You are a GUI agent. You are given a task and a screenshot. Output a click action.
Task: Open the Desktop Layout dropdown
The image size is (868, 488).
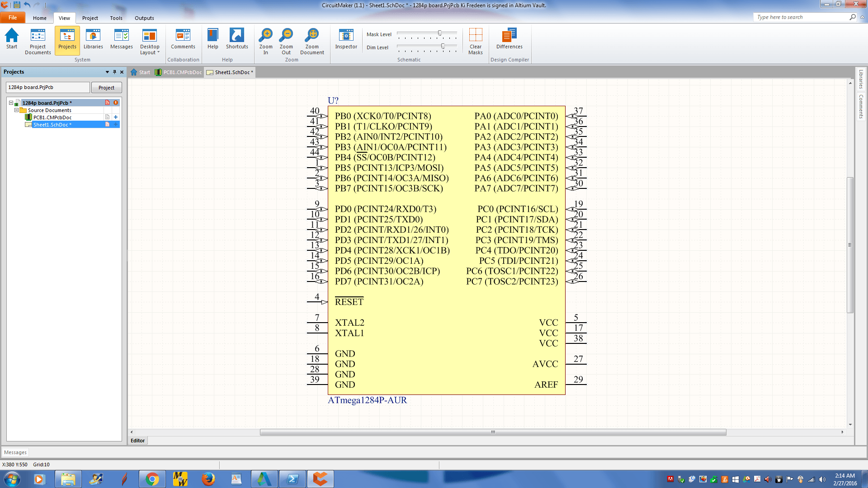[150, 41]
